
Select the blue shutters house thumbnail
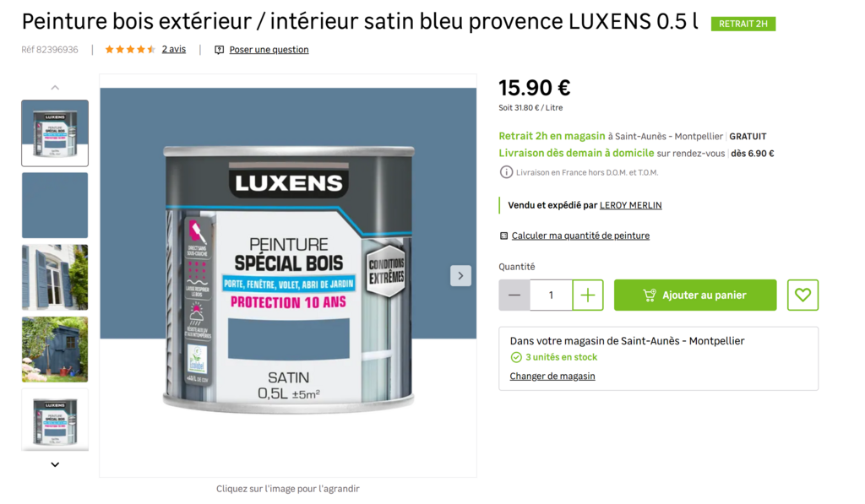55,278
